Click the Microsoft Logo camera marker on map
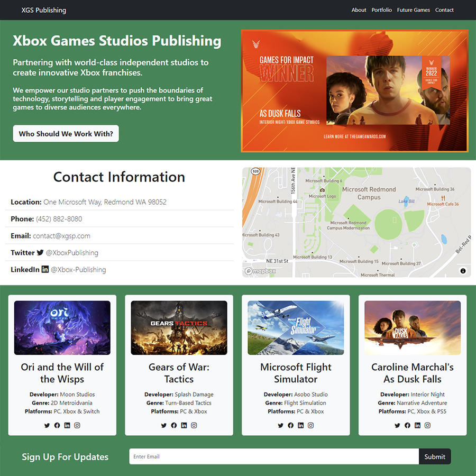 [x=322, y=190]
